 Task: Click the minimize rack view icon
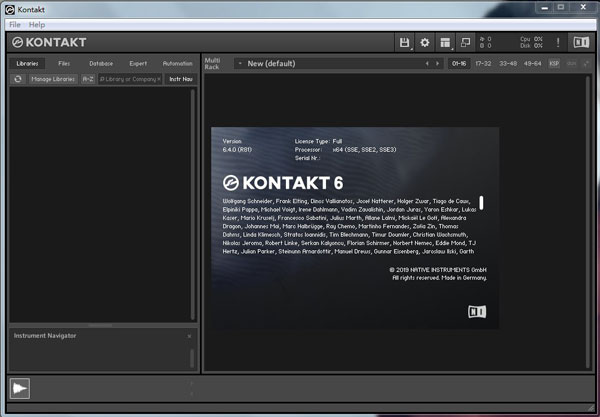(465, 42)
